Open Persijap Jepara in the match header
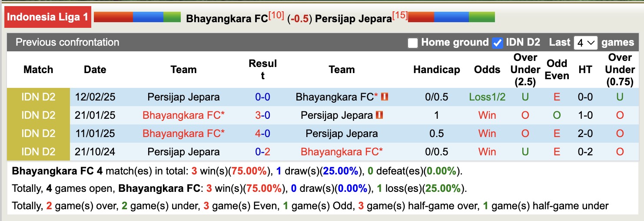 [353, 19]
